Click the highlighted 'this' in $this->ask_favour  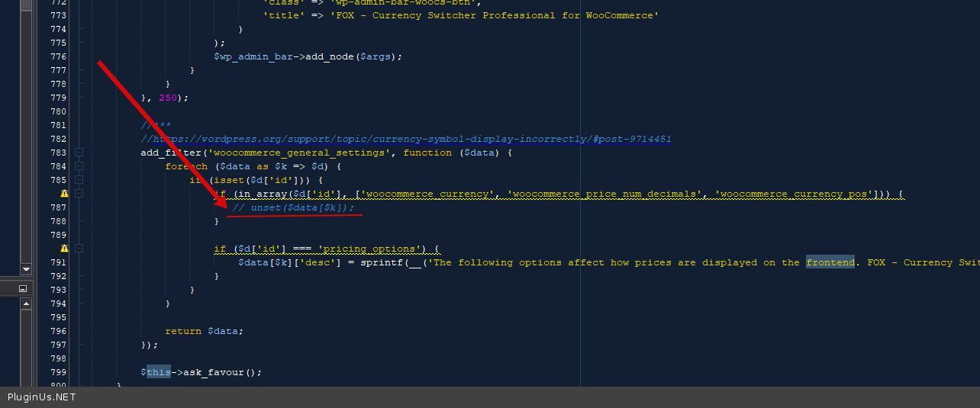coord(158,372)
